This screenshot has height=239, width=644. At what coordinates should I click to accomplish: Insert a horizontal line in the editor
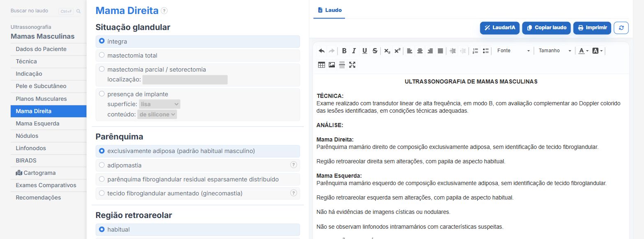pos(342,65)
